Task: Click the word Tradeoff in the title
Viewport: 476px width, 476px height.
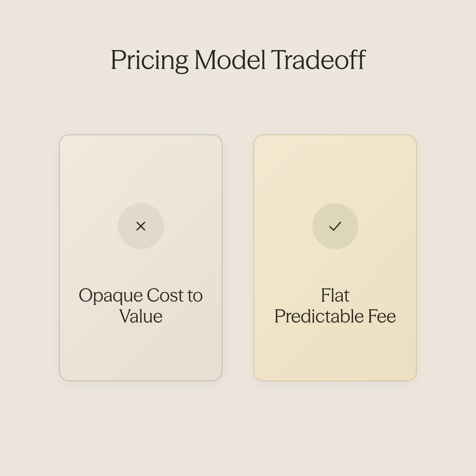Action: point(318,60)
